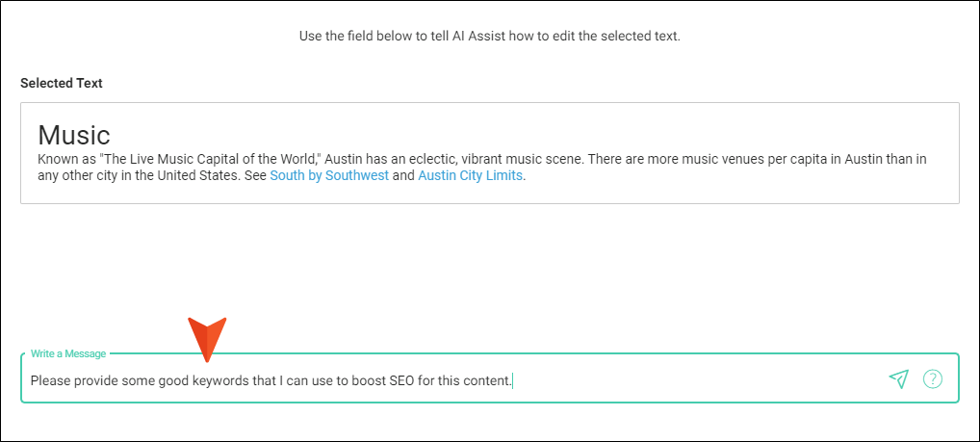980x442 pixels.
Task: Click the word keywords in the message
Action: 220,380
